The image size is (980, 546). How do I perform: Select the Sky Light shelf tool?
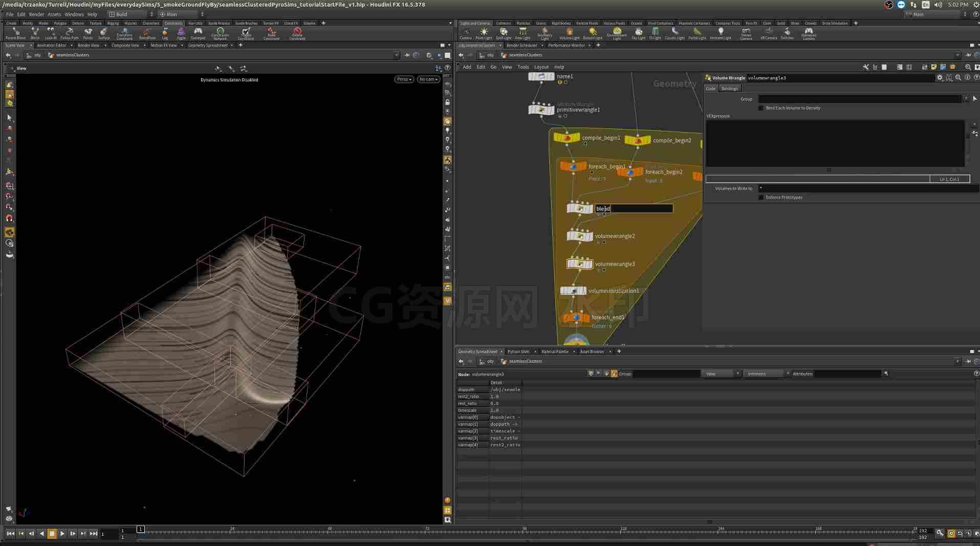point(638,34)
